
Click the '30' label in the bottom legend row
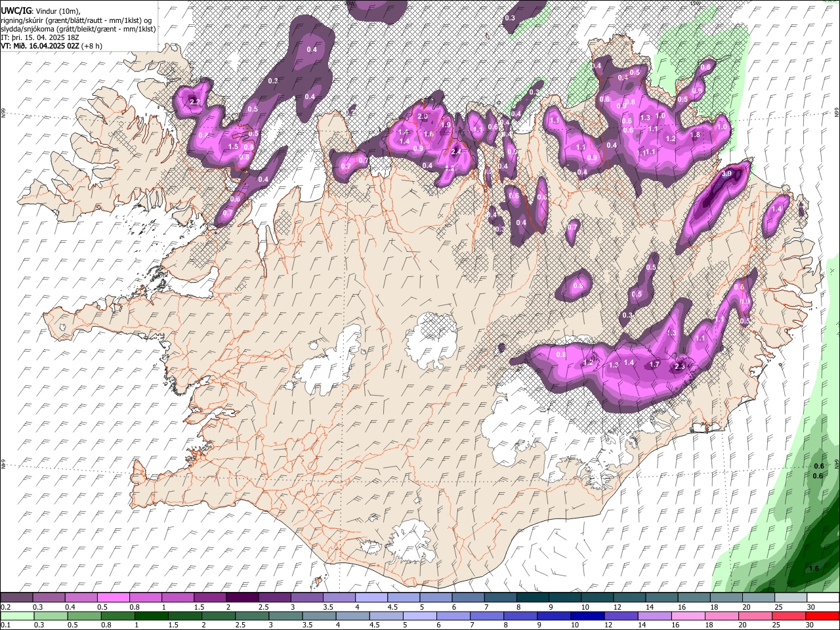click(x=811, y=625)
